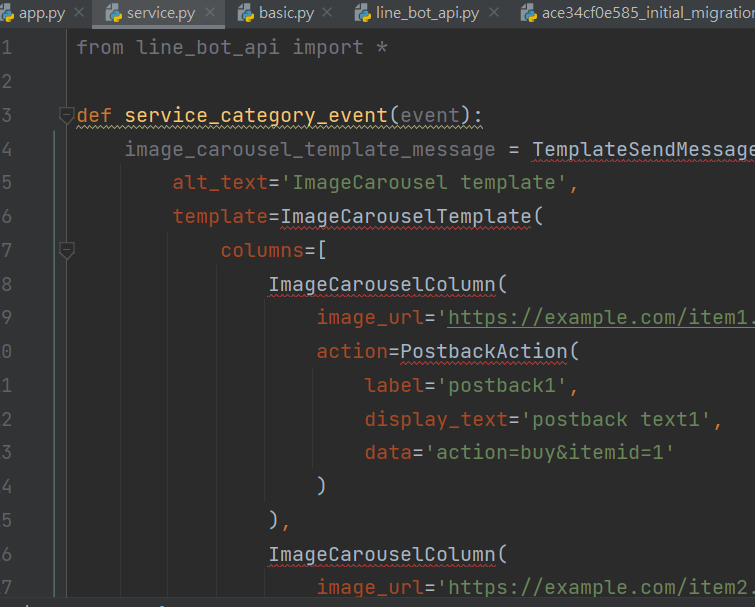Click the TemplateSendMessage identifier
755x607 pixels.
pyautogui.click(x=643, y=150)
